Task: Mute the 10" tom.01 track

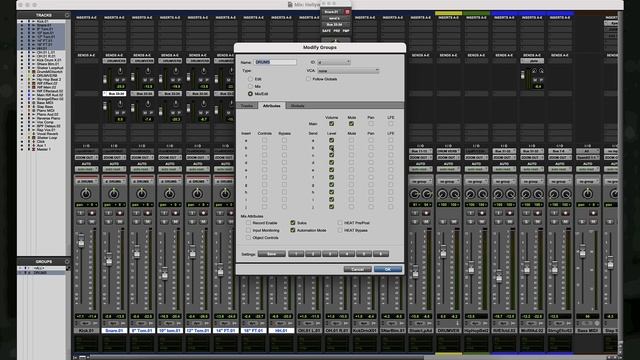Action: click(x=175, y=222)
